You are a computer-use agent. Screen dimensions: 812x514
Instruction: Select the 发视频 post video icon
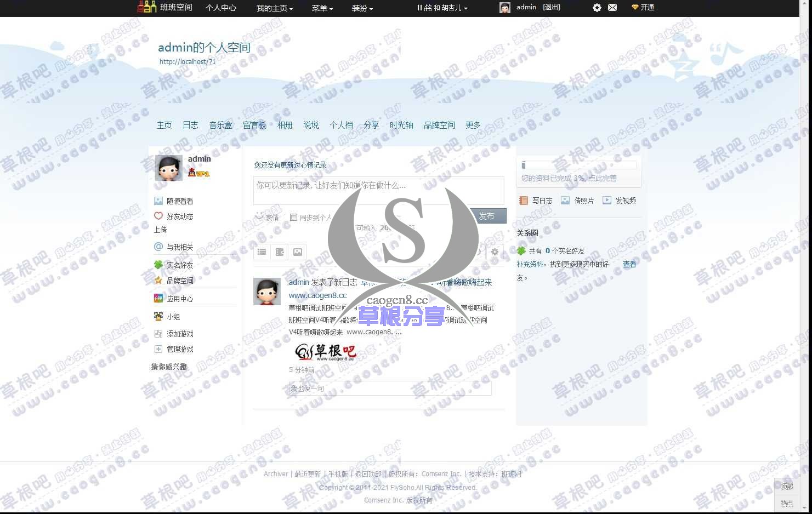(x=606, y=200)
